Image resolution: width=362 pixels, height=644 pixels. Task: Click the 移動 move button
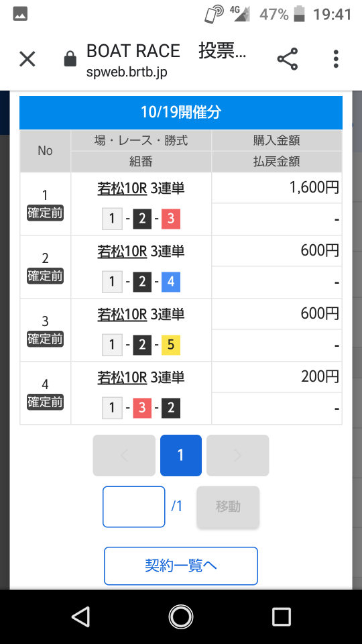point(228,507)
